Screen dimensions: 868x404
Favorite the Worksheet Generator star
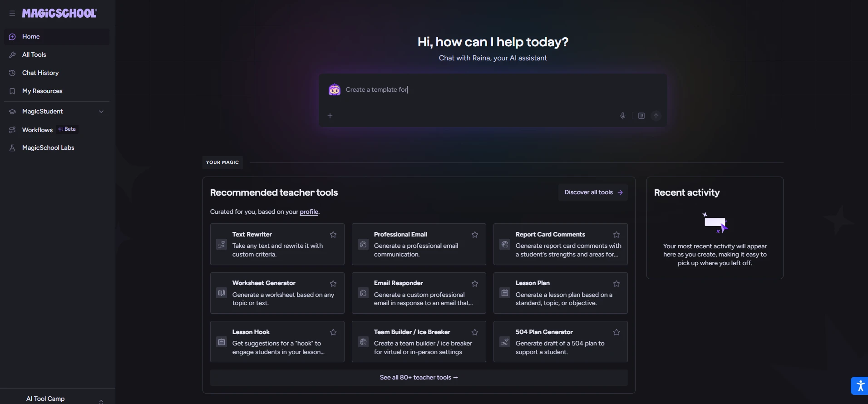coord(333,284)
